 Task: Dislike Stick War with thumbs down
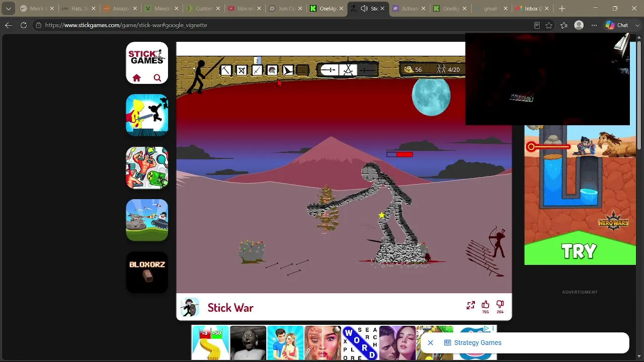500,305
